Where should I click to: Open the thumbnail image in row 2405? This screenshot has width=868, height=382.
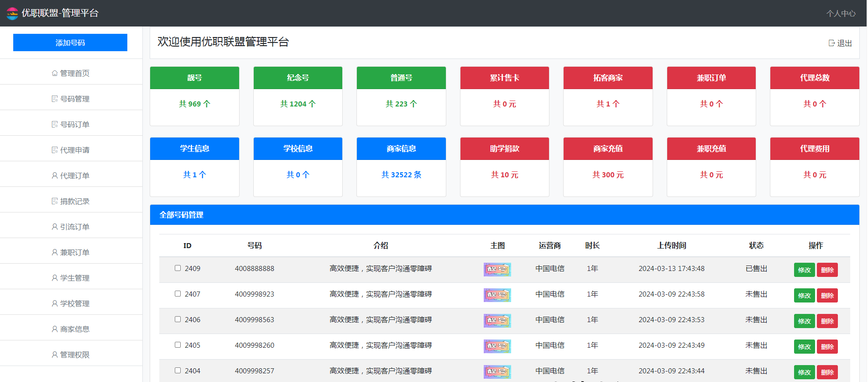tap(497, 346)
